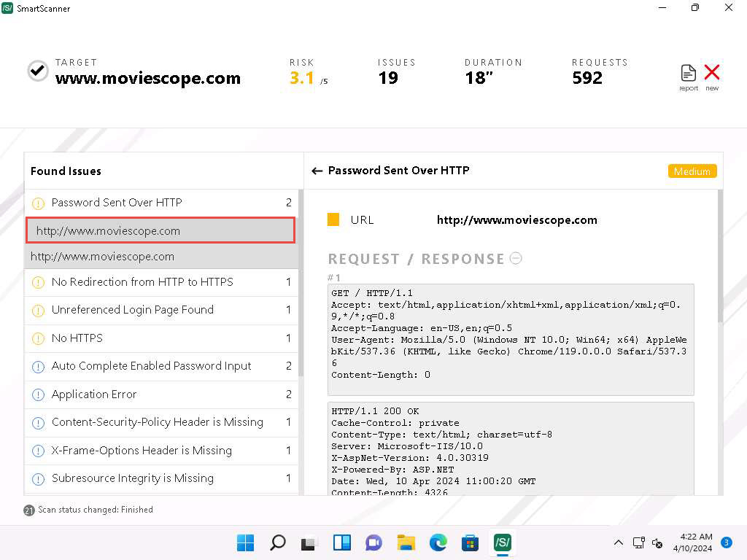Open SmartScanner from the taskbar
747x560 pixels.
click(x=502, y=542)
